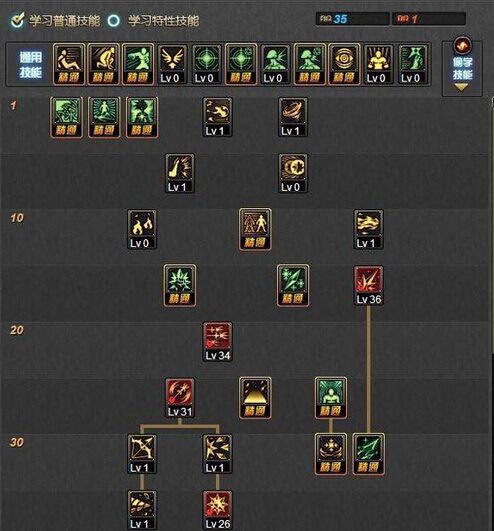Expand the side skills dropdown arrow
This screenshot has height=531, width=494.
[x=461, y=87]
